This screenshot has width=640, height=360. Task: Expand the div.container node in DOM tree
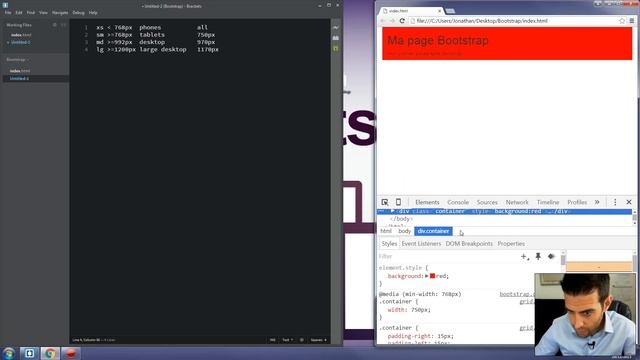pos(392,211)
